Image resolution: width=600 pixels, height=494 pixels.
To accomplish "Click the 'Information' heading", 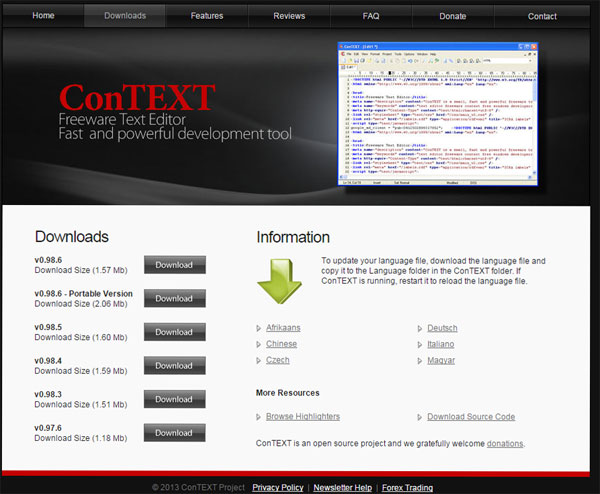I will coord(293,237).
